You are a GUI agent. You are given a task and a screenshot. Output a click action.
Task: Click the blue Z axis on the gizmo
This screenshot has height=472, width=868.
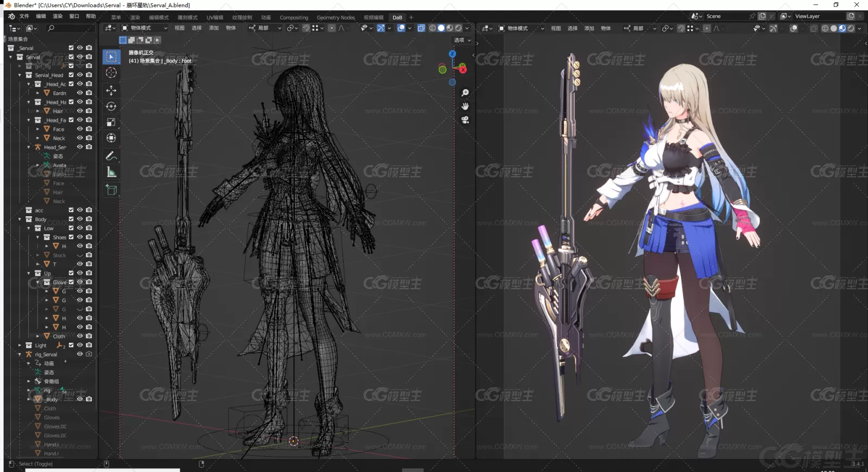click(x=452, y=54)
